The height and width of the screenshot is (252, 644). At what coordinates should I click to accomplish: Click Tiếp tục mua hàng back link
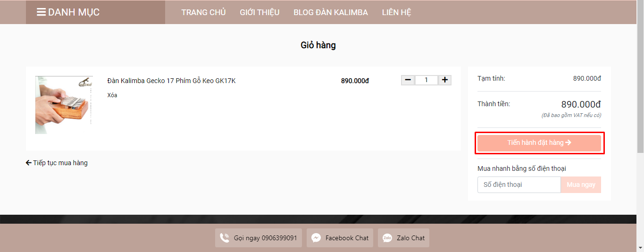[57, 163]
